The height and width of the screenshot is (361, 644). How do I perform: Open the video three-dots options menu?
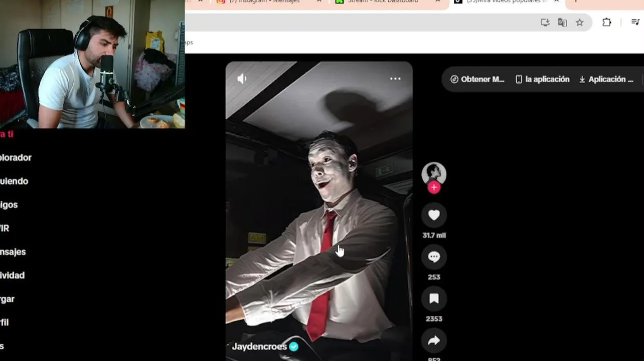pyautogui.click(x=395, y=79)
